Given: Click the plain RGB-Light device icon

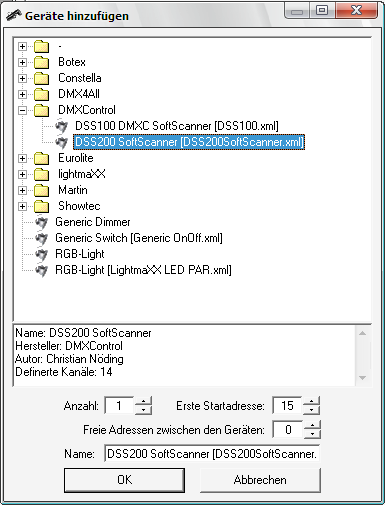Looking at the screenshot, I should [x=42, y=254].
